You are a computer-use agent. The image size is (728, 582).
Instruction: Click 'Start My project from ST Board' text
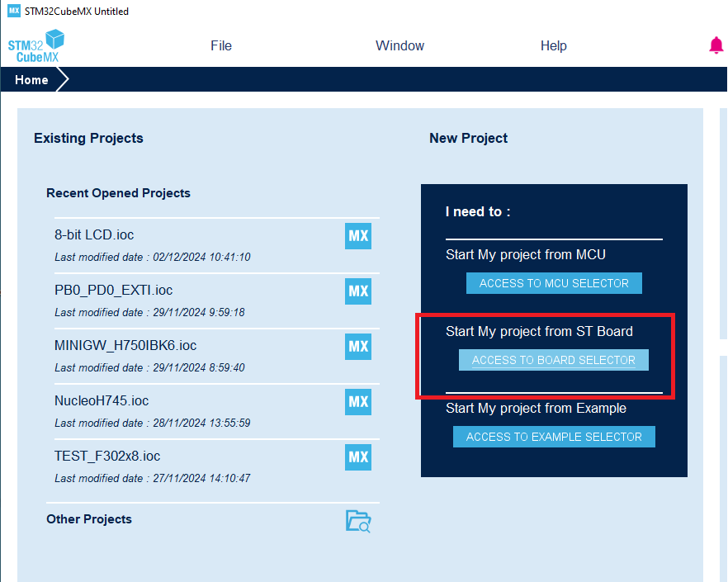(539, 331)
